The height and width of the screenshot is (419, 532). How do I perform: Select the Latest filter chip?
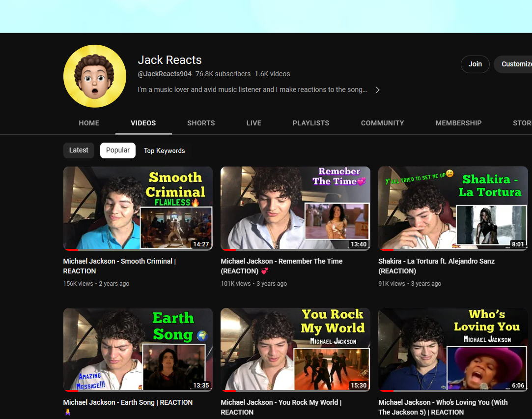click(79, 150)
